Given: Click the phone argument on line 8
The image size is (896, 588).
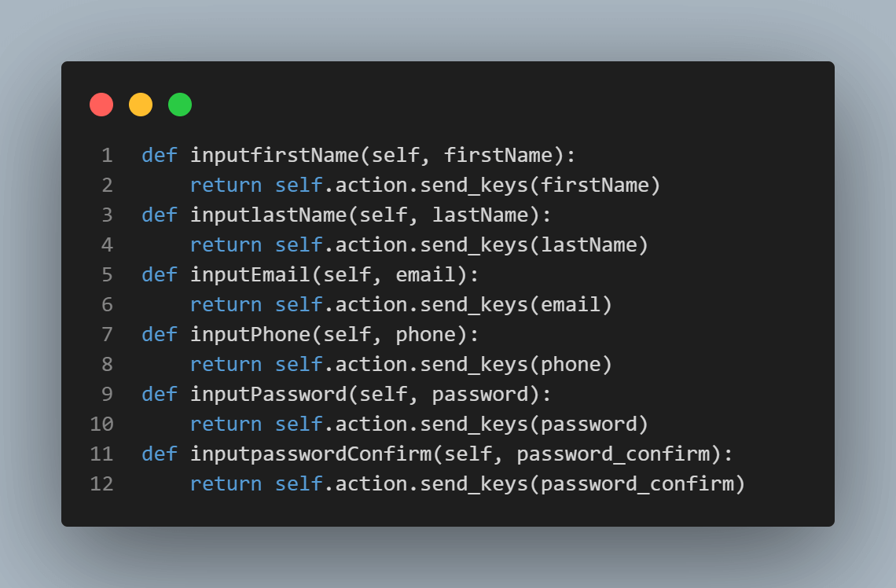Looking at the screenshot, I should pyautogui.click(x=571, y=365).
